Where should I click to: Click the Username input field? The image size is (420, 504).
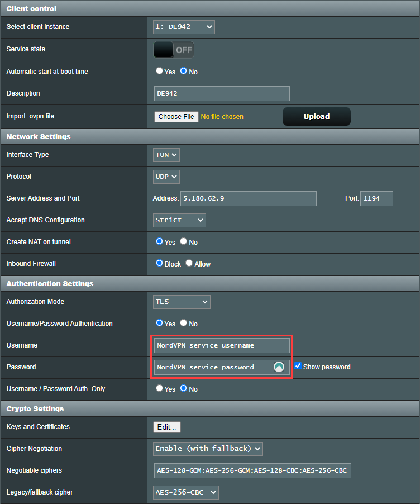222,345
